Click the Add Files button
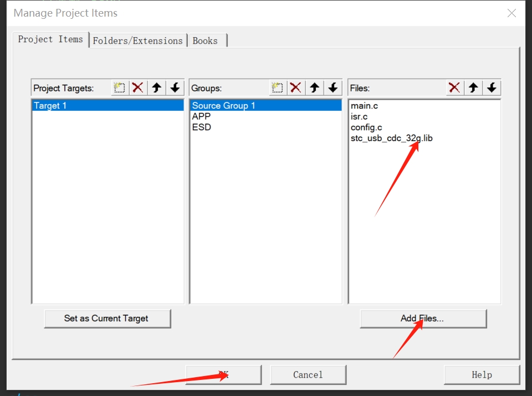532x396 pixels. click(x=423, y=318)
